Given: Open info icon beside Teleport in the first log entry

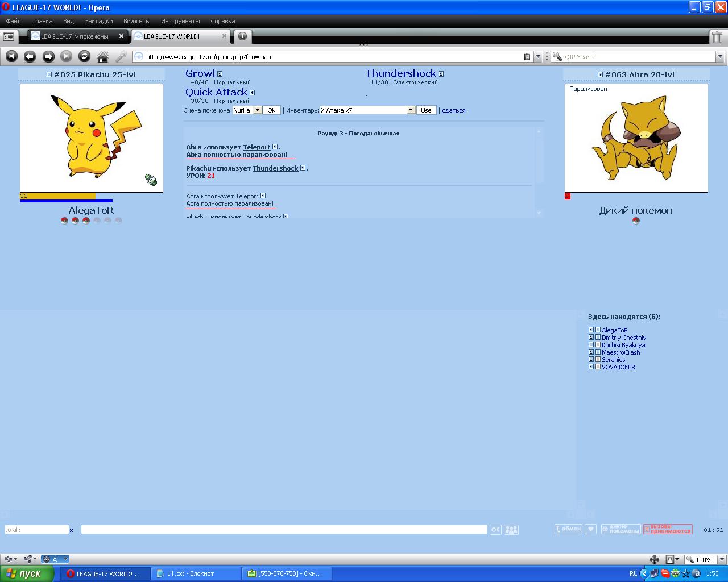Looking at the screenshot, I should tap(275, 147).
